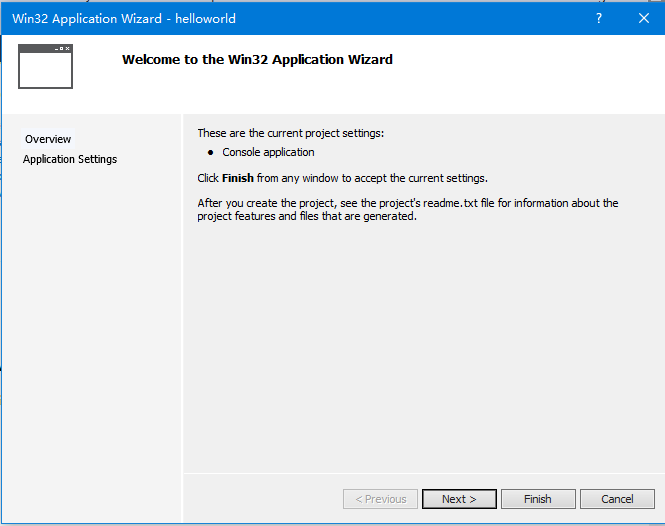Click the 'Console application' setting item
The image size is (665, 526).
coord(268,152)
